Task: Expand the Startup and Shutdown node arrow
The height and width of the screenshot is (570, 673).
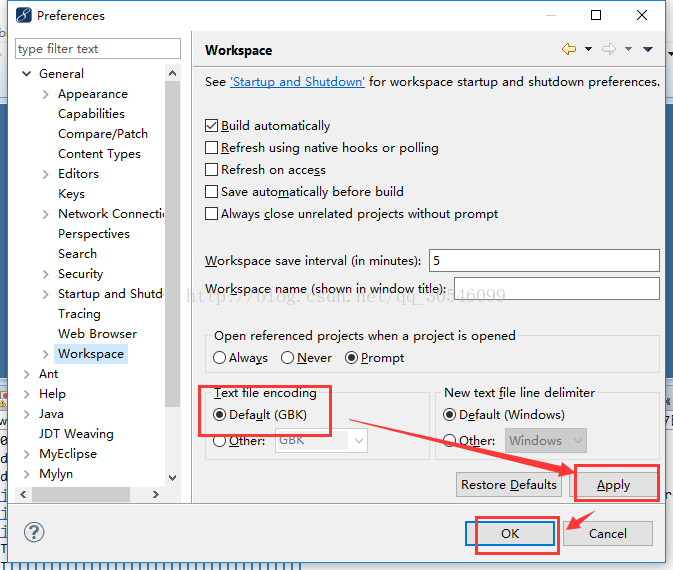Action: point(46,294)
